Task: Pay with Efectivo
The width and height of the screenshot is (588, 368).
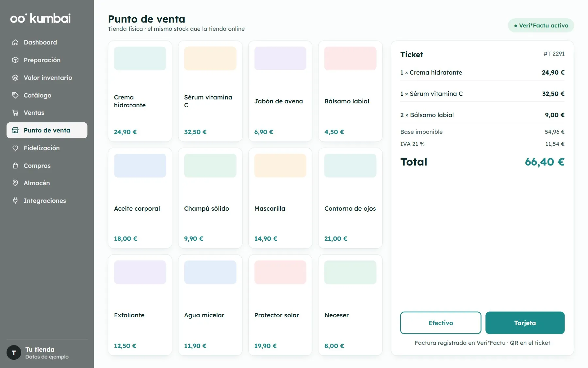Action: click(441, 323)
